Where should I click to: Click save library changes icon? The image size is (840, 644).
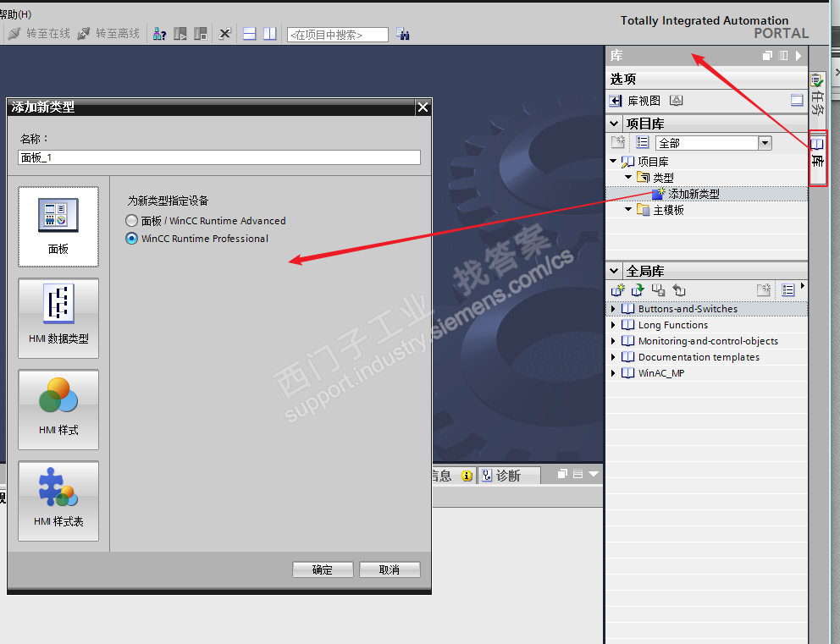point(659,290)
